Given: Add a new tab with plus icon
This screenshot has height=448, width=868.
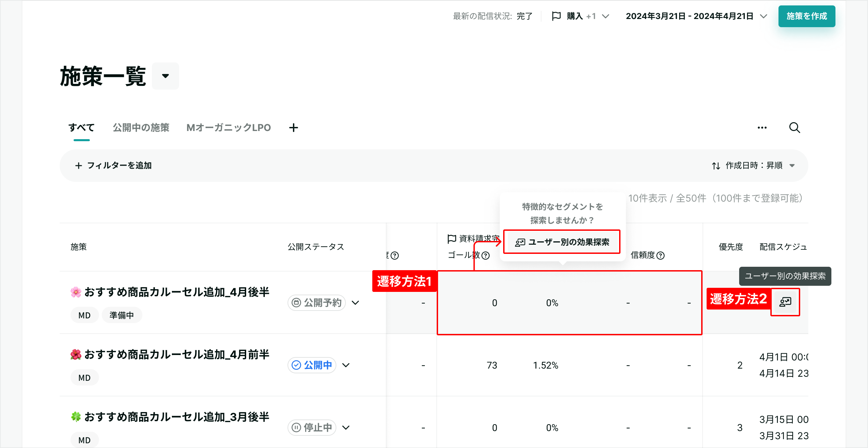Looking at the screenshot, I should [294, 128].
